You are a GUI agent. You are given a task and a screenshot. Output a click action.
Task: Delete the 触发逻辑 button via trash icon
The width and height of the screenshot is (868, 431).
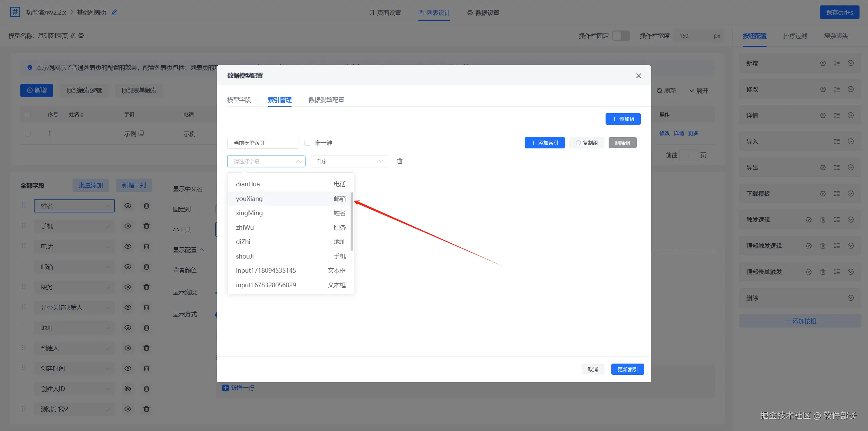point(823,220)
